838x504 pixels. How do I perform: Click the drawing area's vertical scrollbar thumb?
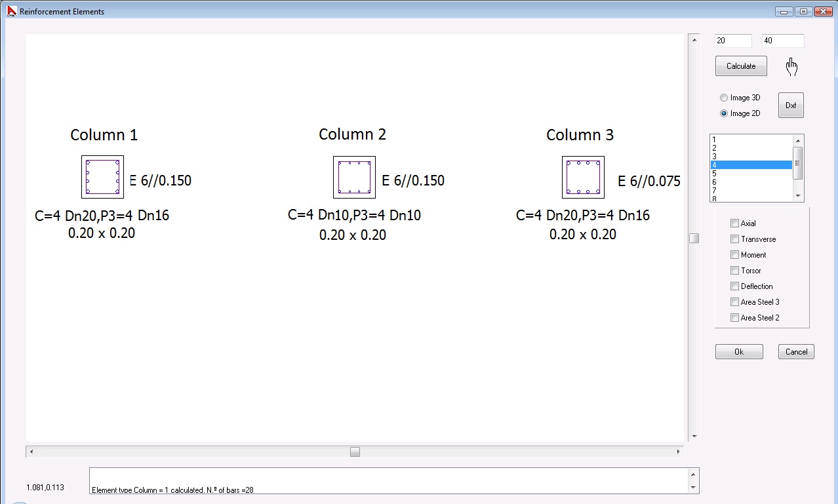[x=694, y=238]
